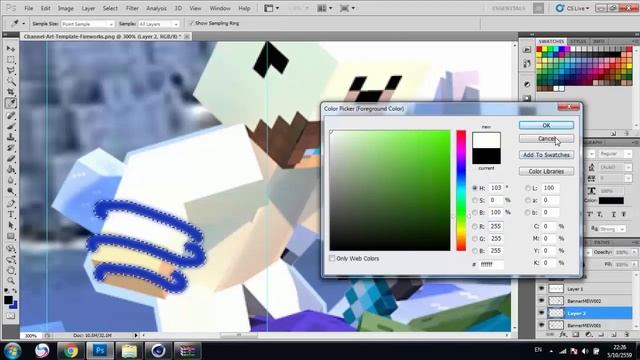Screen dimensions: 640x360
Task: Open anti-aliasing Strong dropdown
Action: click(612, 229)
